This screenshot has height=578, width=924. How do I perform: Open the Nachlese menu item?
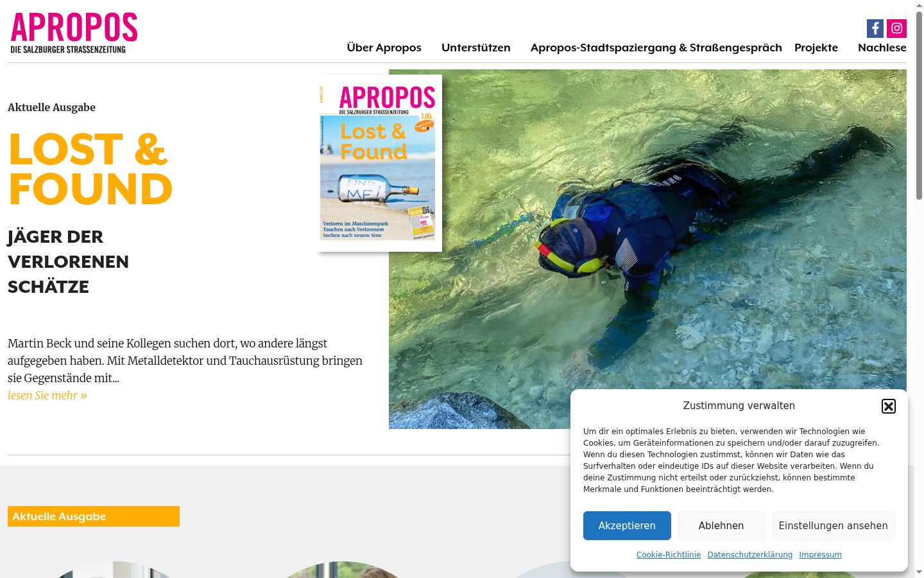pos(882,48)
